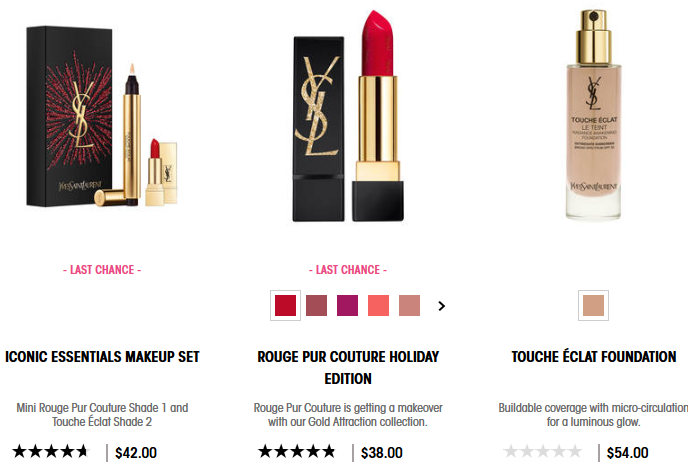Show more lipstick shades with arrow

pos(441,306)
